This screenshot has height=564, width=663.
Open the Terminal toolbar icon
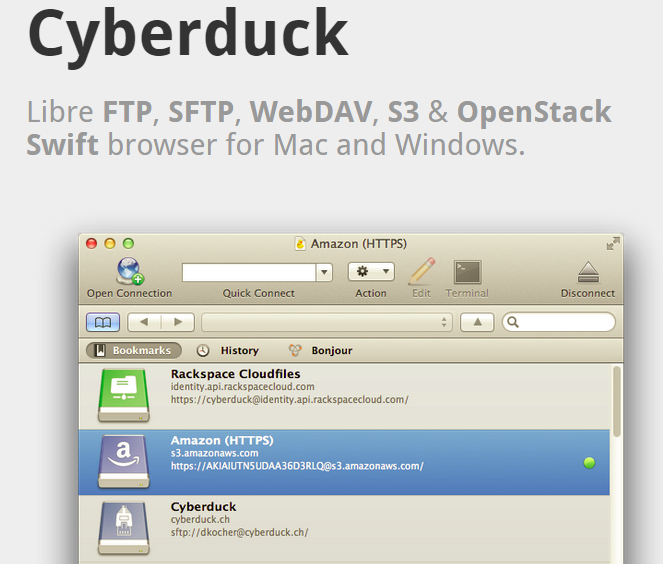(x=467, y=272)
